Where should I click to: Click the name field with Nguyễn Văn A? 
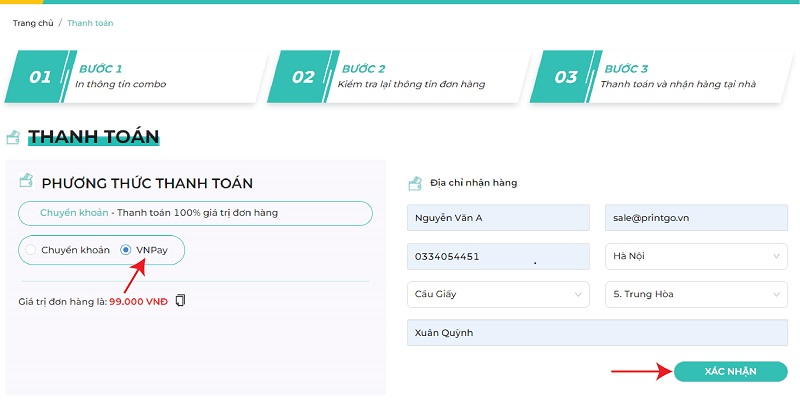pyautogui.click(x=498, y=217)
